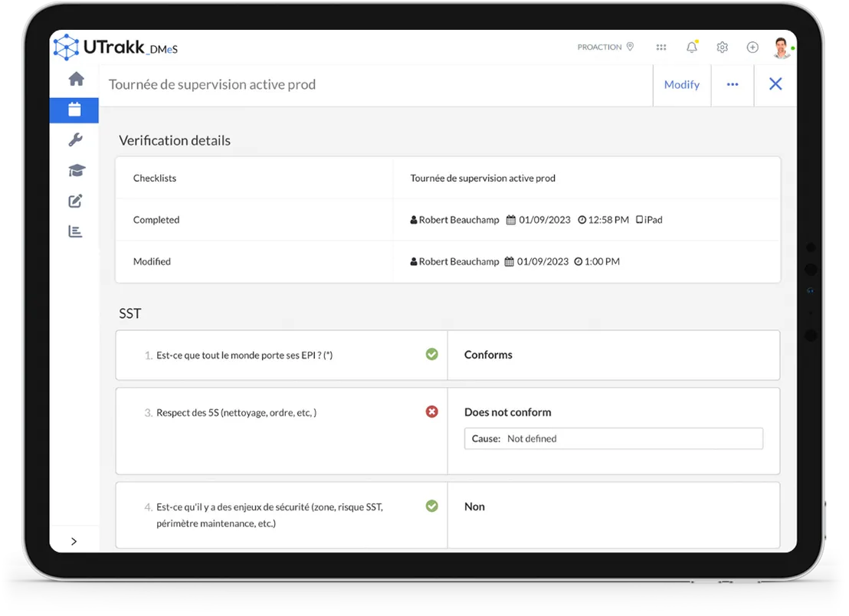Viewport: 849px width, 616px height.
Task: Click green check on enjeux de sécurité
Action: tap(431, 506)
